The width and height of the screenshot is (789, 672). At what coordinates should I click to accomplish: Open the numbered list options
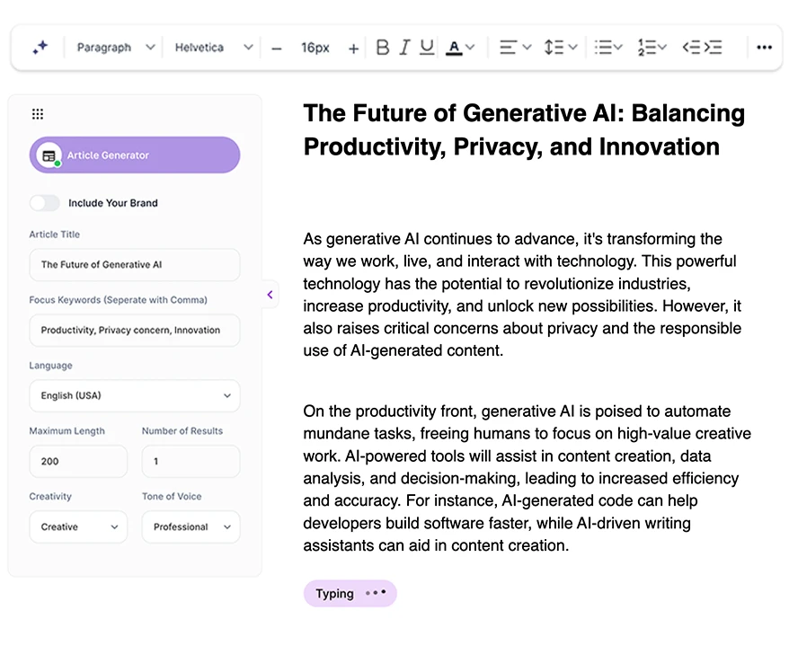pos(652,48)
